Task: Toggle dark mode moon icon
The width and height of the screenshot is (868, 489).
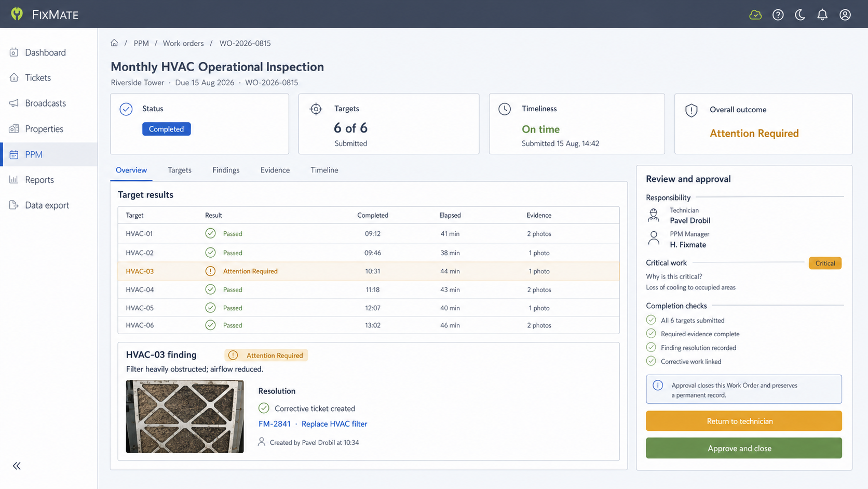Action: tap(800, 15)
